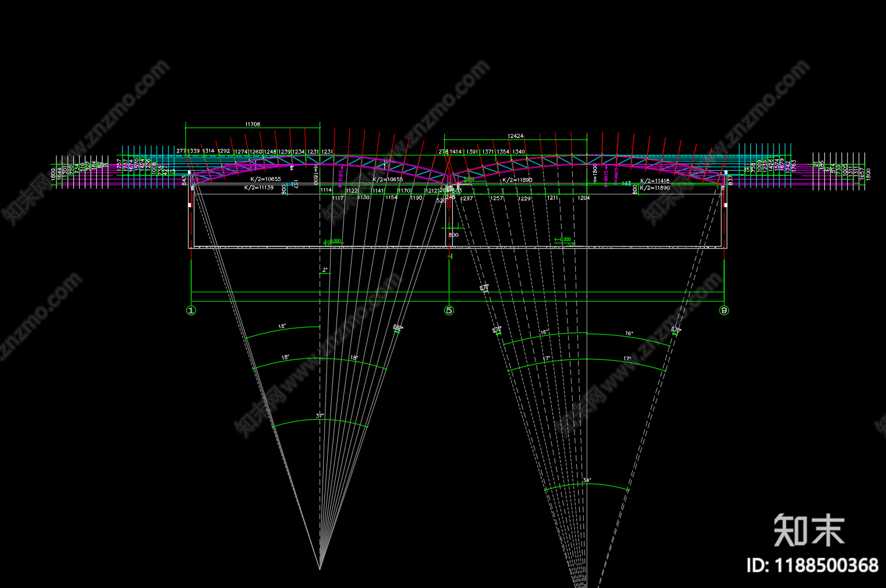Select the 1414 top chord dimension
The height and width of the screenshot is (588, 886).
click(x=455, y=151)
